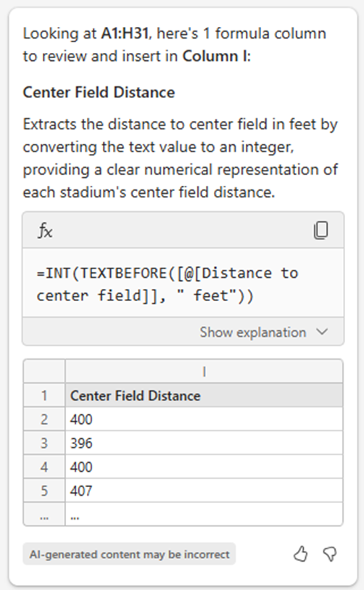
Task: Select row number 4 in preview
Action: tap(44, 467)
